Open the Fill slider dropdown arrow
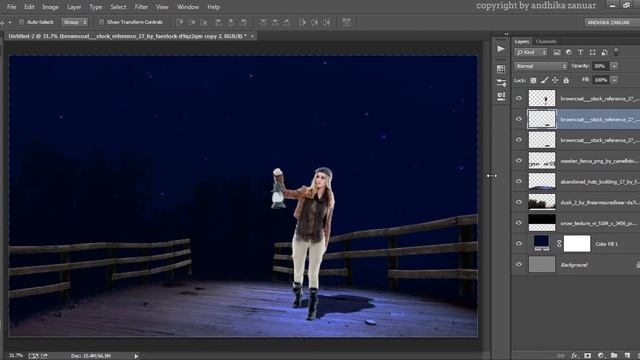The image size is (640, 360). tap(614, 80)
